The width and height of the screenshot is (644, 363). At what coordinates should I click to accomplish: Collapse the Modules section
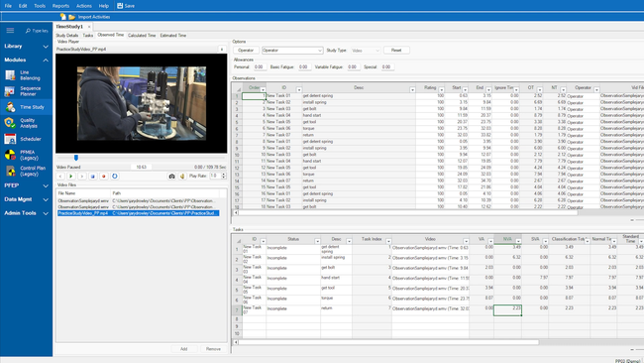coord(46,60)
